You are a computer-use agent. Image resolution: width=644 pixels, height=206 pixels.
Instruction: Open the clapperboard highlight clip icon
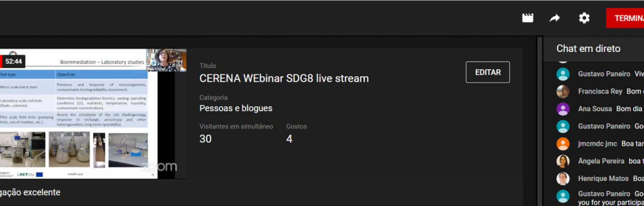[528, 18]
